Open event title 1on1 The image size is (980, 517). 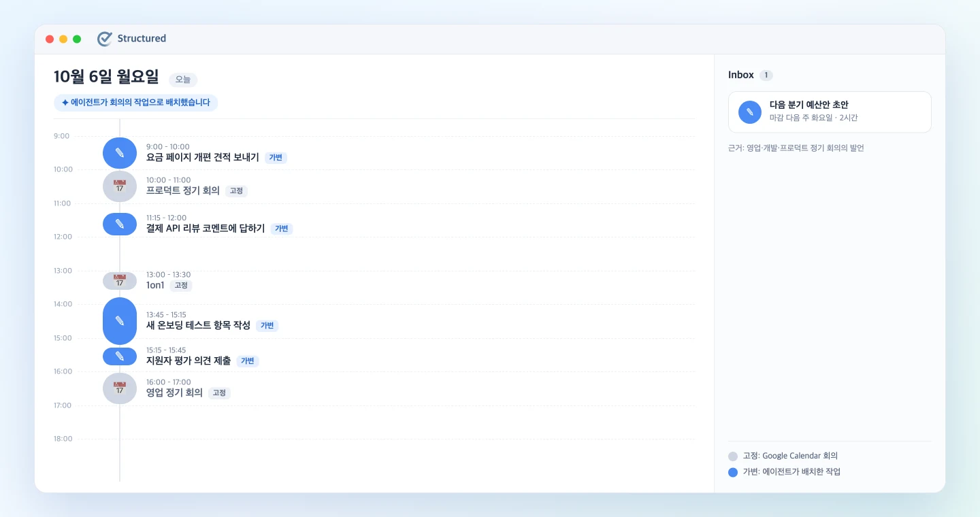point(155,285)
